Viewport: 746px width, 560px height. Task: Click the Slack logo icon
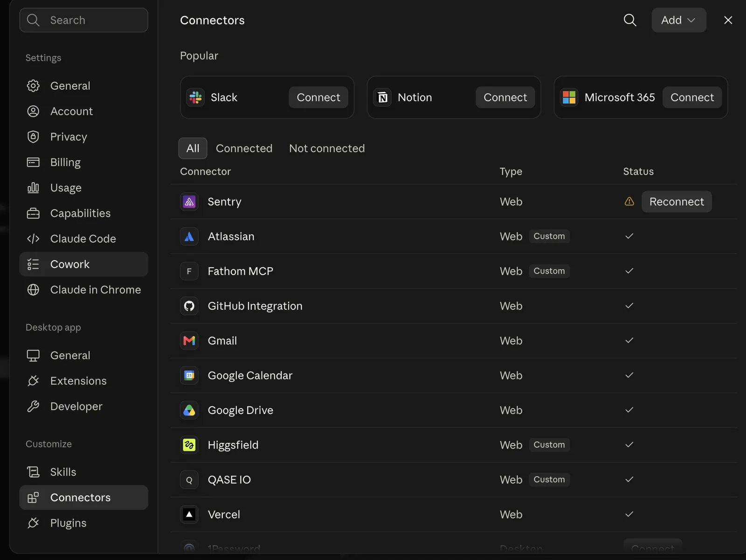click(x=195, y=97)
